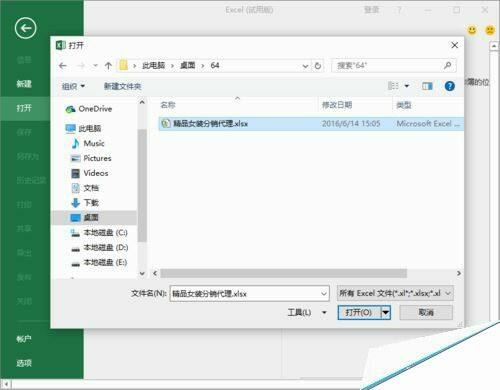Image resolution: width=500 pixels, height=390 pixels.
Task: Click the navigation pane vertical scrollbar thumb
Action: pyautogui.click(x=142, y=185)
